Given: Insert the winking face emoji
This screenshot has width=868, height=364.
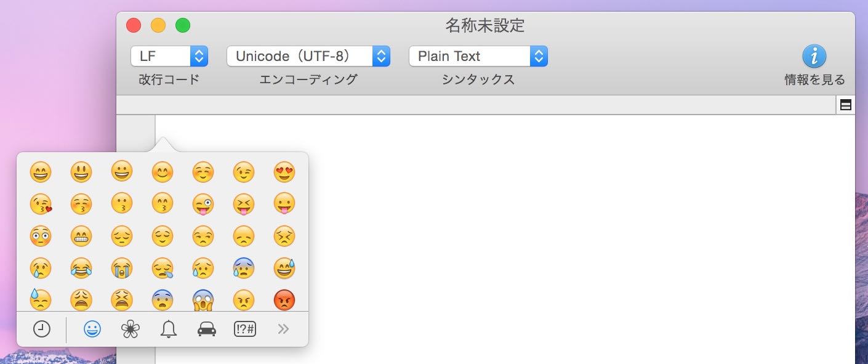Looking at the screenshot, I should (244, 172).
